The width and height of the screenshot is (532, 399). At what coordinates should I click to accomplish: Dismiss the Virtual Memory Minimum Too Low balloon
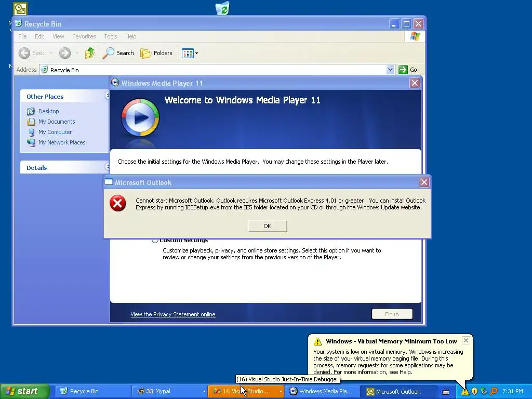[x=466, y=340]
